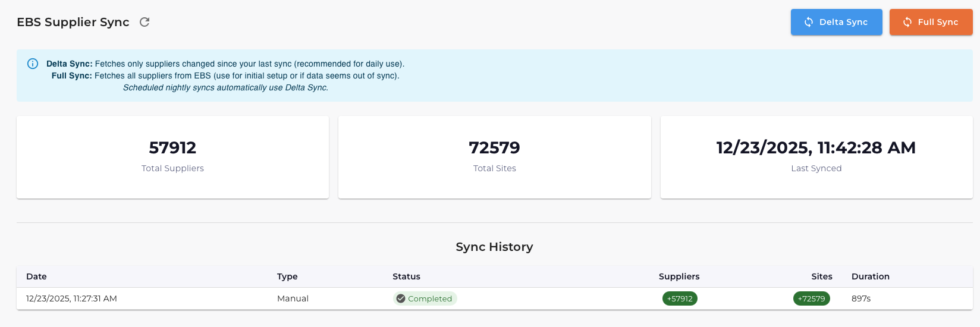This screenshot has width=980, height=327.
Task: Click the green +57912 suppliers badge
Action: (x=680, y=298)
